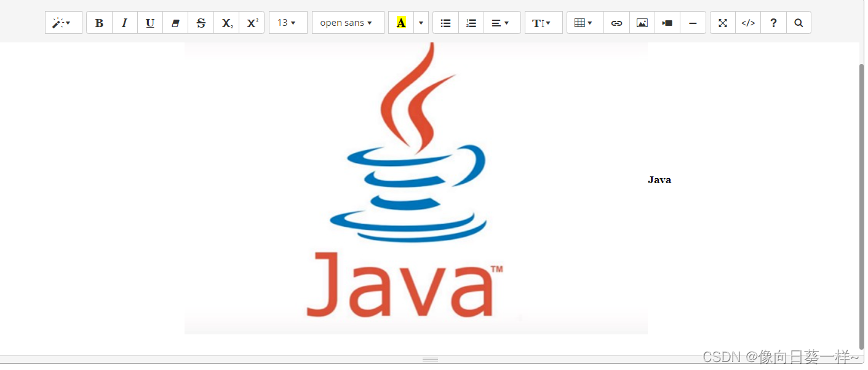Apply the yellow highlight color A button
This screenshot has width=868, height=370.
coord(401,23)
